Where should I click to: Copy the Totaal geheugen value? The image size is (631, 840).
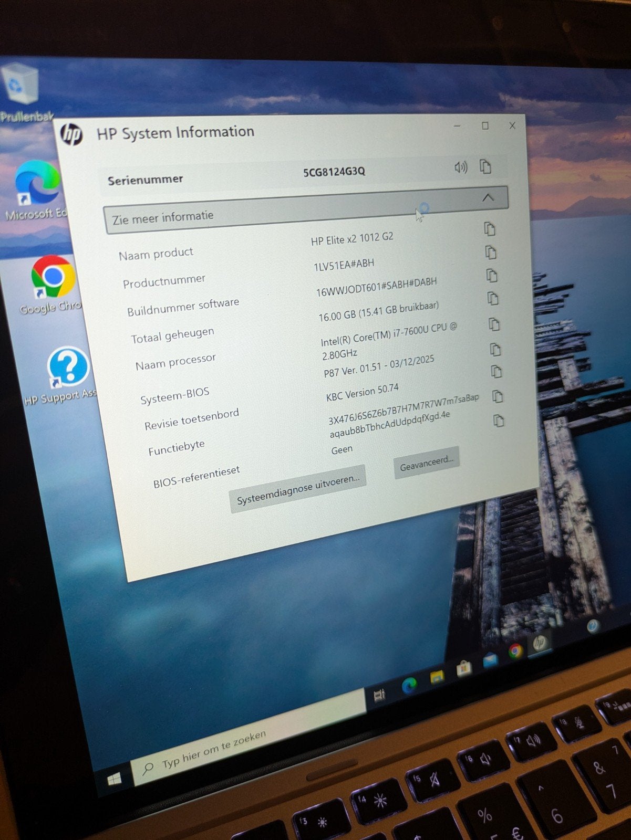[493, 298]
